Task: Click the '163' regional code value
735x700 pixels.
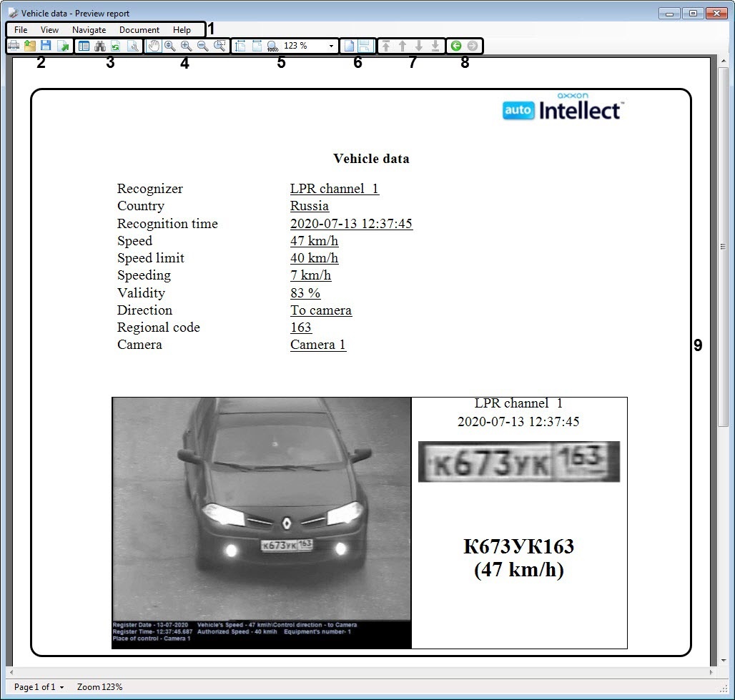Action: (301, 327)
